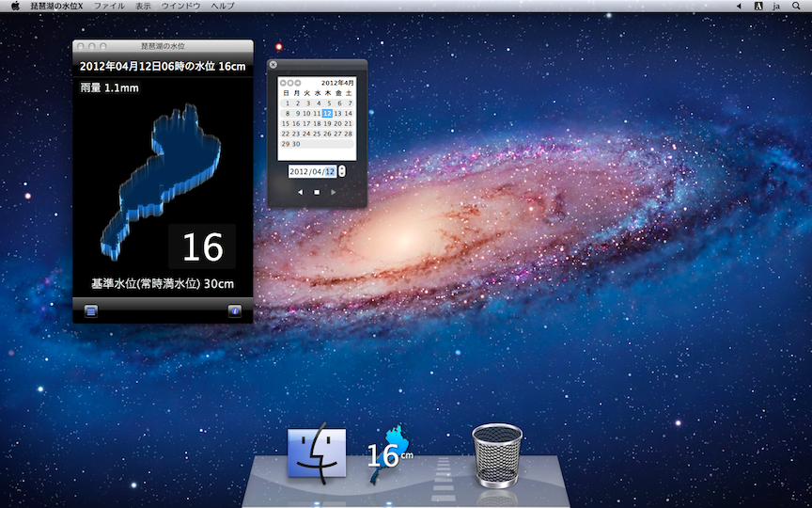Image resolution: width=812 pixels, height=508 pixels.
Task: Open the ja input source menu
Action: (x=776, y=7)
